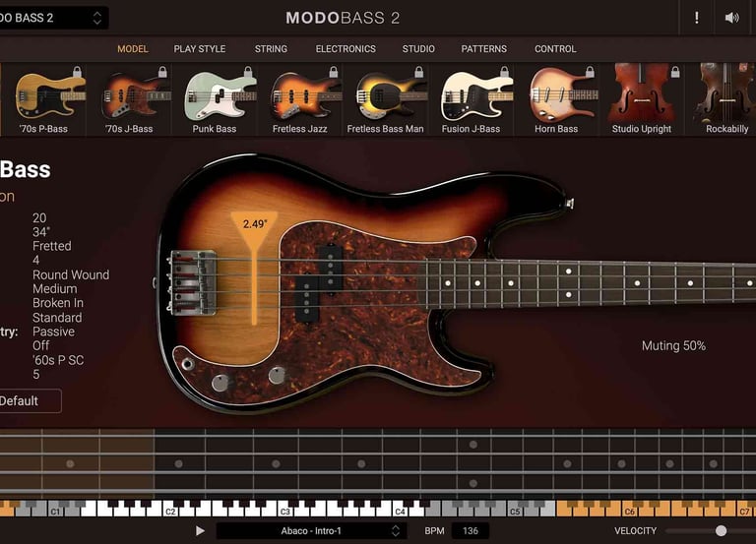Click lock icon on Fusion J-Bass
The width and height of the screenshot is (756, 544).
pos(504,72)
